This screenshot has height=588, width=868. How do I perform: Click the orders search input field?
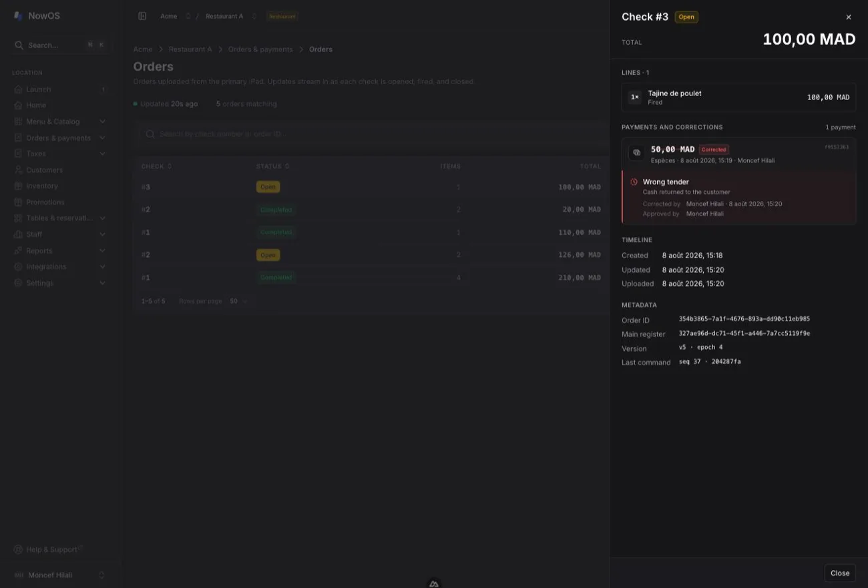pyautogui.click(x=374, y=134)
